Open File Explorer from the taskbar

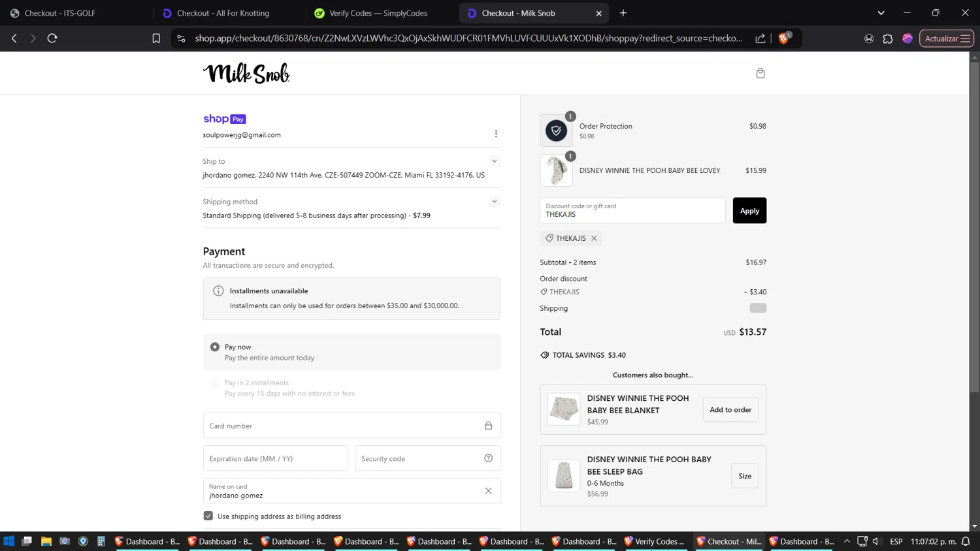coord(46,541)
